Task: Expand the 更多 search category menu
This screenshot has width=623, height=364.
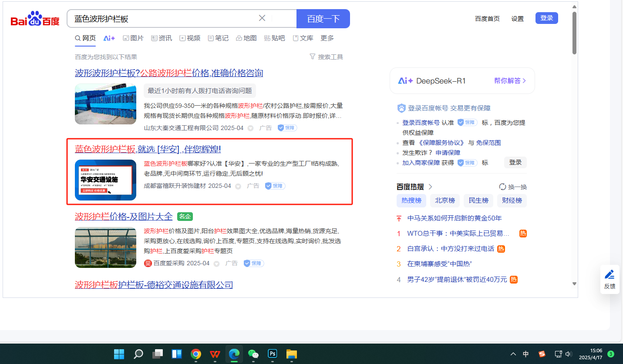Action: [327, 38]
